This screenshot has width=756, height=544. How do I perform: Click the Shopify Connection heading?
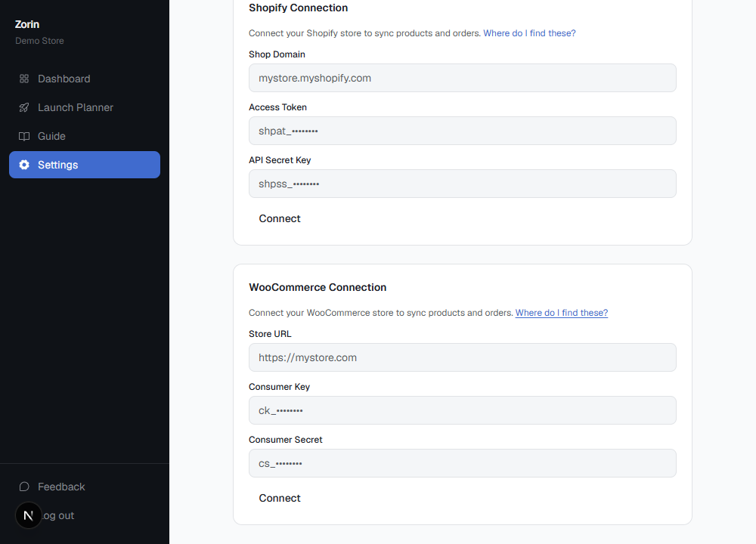(x=298, y=8)
